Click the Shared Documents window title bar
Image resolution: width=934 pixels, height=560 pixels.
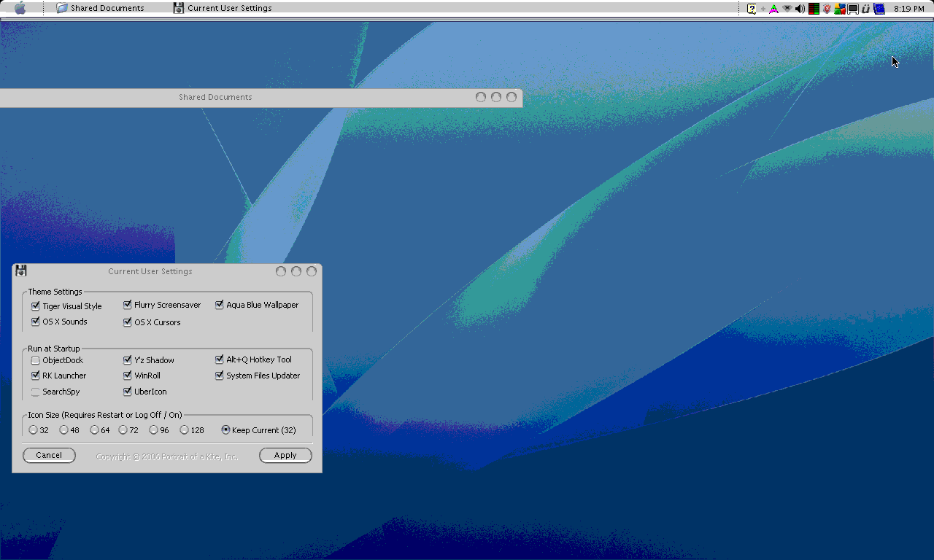pos(260,98)
